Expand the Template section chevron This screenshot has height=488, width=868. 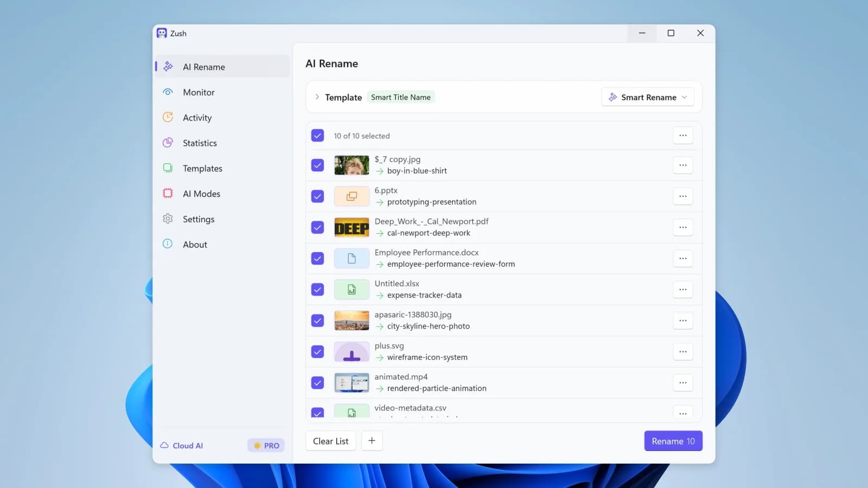point(317,97)
